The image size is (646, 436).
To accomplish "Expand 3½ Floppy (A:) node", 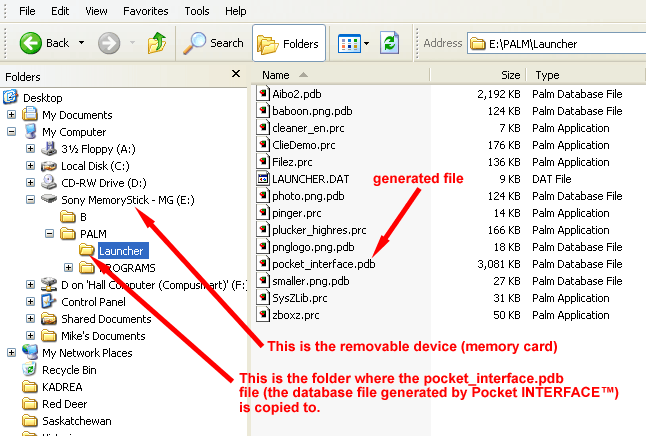I will click(30, 148).
